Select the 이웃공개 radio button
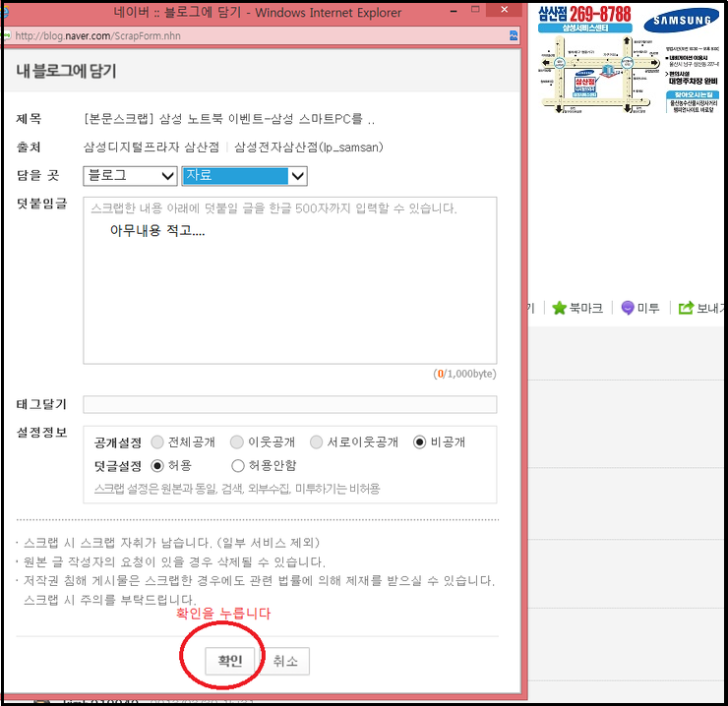728x706 pixels. tap(237, 441)
